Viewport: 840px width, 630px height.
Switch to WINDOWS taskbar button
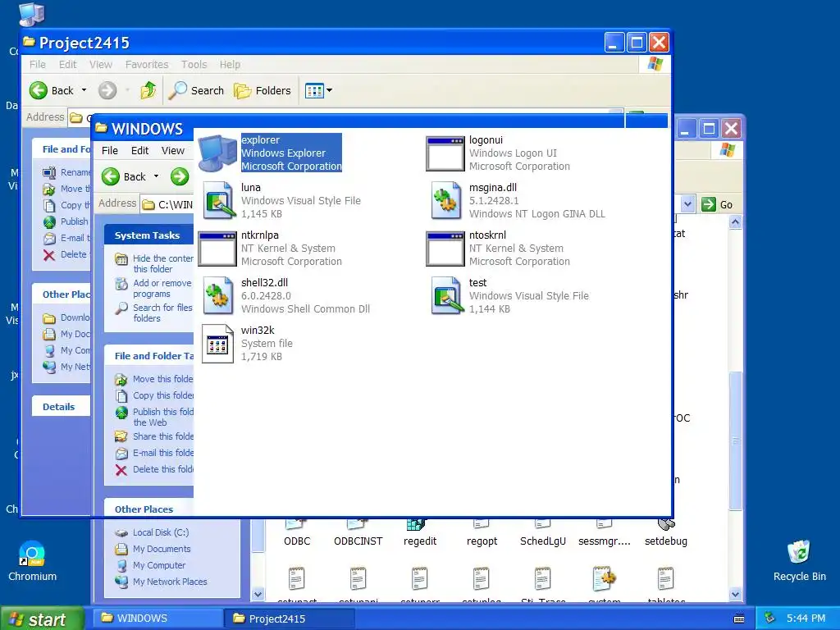[158, 619]
